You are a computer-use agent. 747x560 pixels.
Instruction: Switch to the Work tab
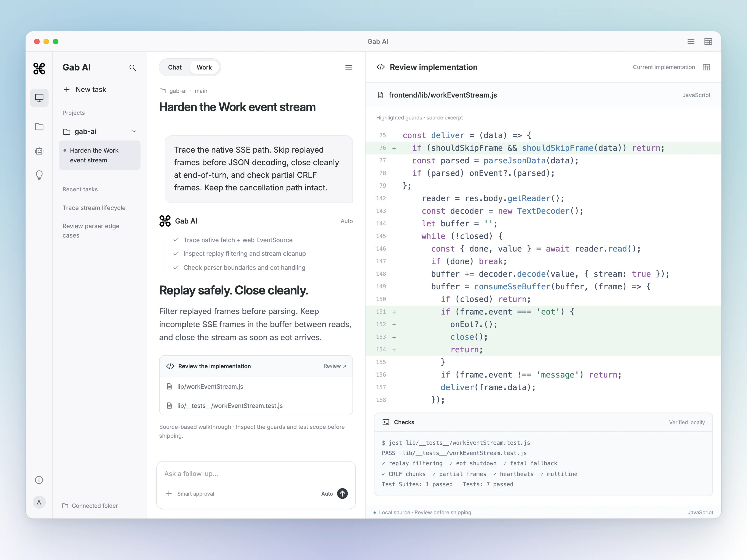coord(204,67)
